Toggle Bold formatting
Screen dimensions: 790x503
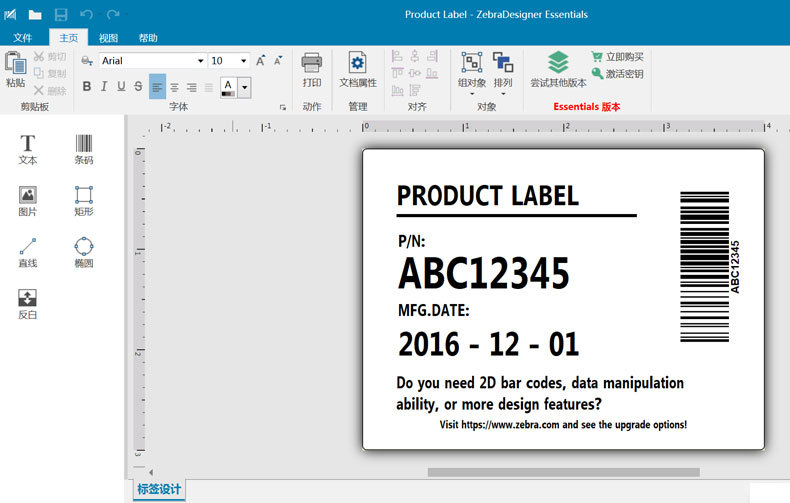point(87,87)
